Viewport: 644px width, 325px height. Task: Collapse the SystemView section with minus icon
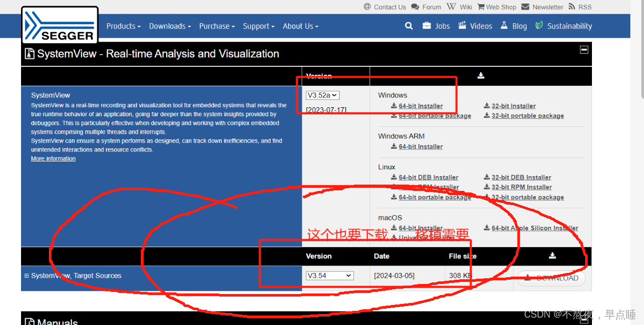coord(584,49)
